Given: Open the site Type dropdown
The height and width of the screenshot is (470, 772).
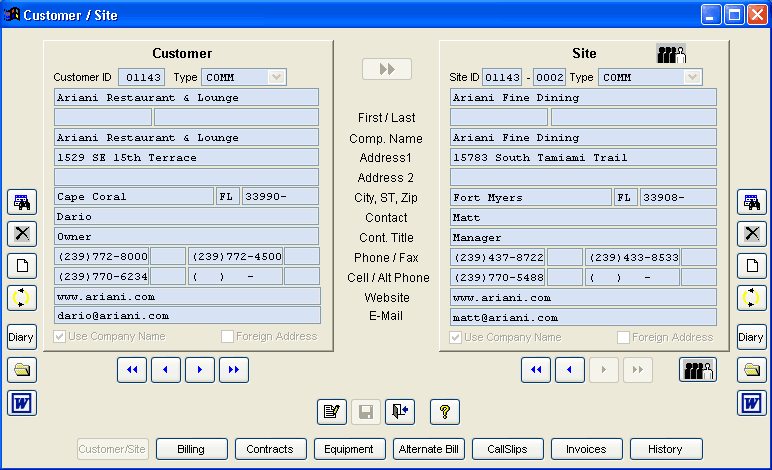Looking at the screenshot, I should (x=692, y=77).
